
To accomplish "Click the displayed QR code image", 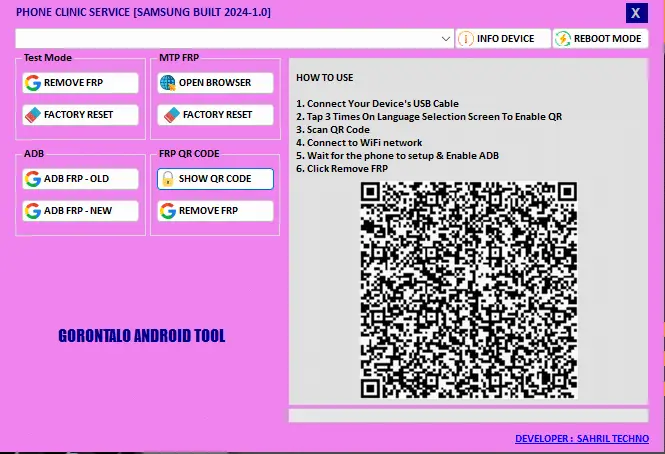I will (469, 290).
